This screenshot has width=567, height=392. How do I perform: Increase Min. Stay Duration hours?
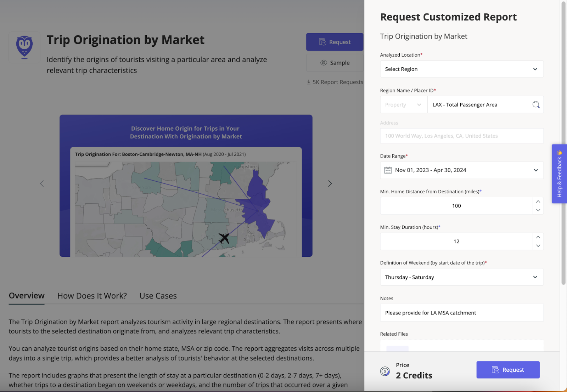click(x=538, y=237)
